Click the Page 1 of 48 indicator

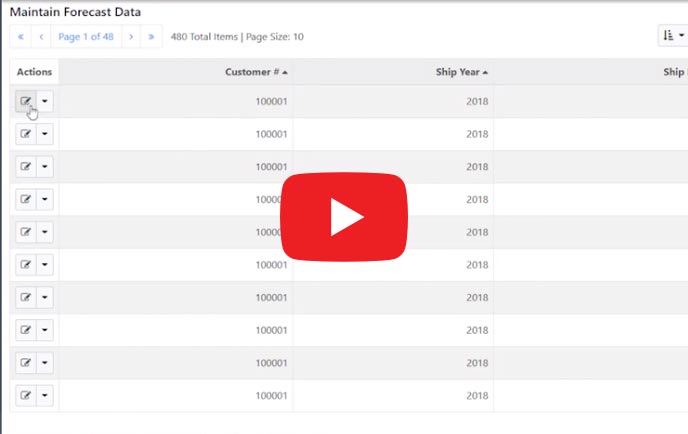(x=85, y=37)
